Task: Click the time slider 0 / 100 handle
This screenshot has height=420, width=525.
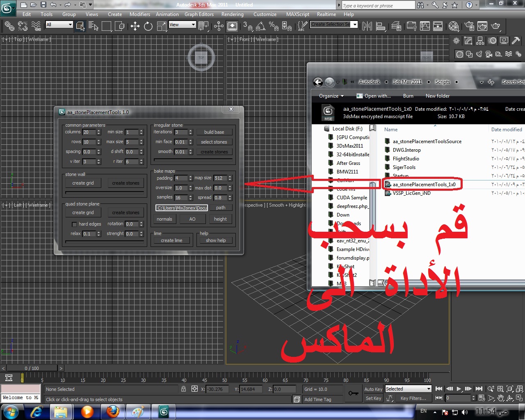Action: point(32,368)
